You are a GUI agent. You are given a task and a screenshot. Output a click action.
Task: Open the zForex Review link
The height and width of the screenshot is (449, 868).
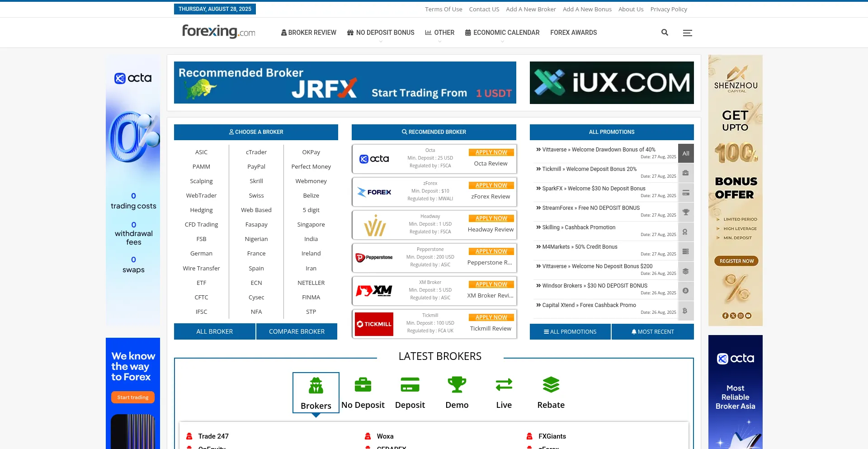tap(491, 197)
